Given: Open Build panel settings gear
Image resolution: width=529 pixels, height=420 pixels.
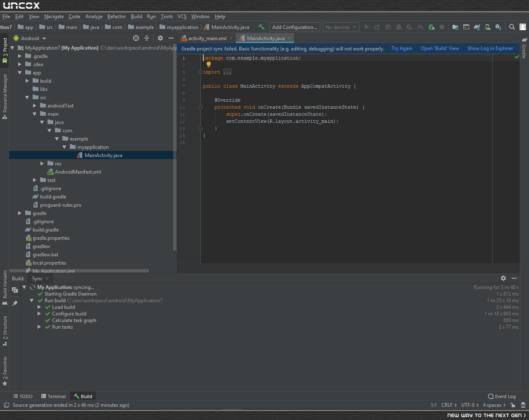Looking at the screenshot, I should (x=503, y=278).
